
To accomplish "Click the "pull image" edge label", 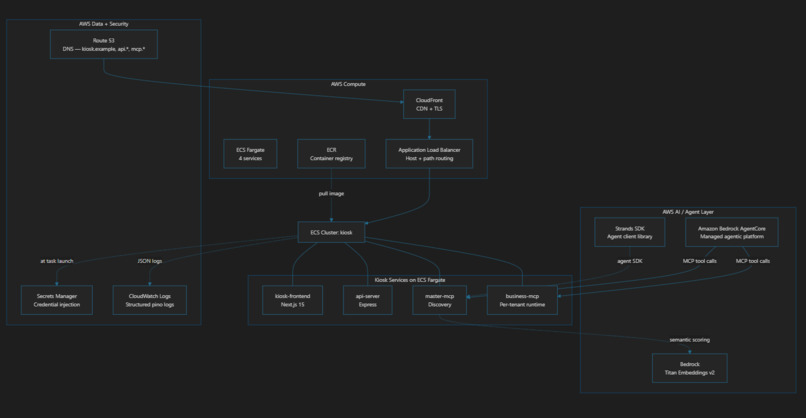I will [331, 194].
